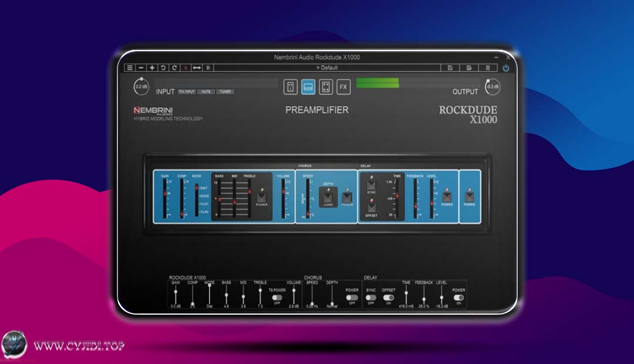Viewport: 634px width, 364px height.
Task: Click the bottom strip MID slider
Action: click(244, 295)
